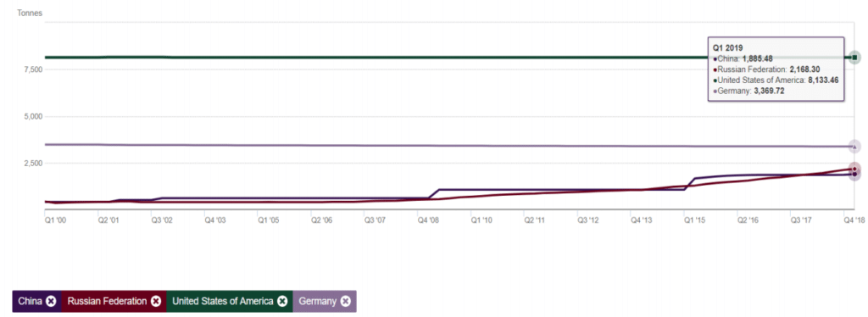Click the China circle data marker

tap(854, 175)
